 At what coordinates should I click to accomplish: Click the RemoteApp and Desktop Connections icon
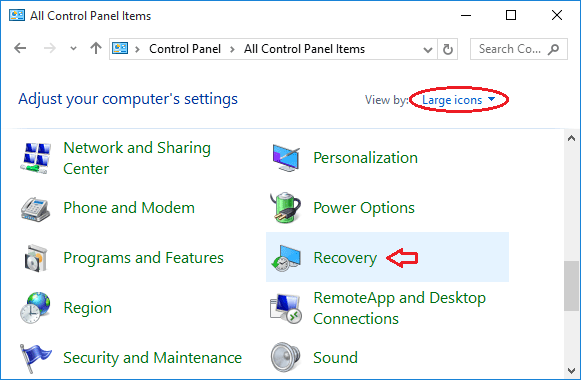(285, 309)
